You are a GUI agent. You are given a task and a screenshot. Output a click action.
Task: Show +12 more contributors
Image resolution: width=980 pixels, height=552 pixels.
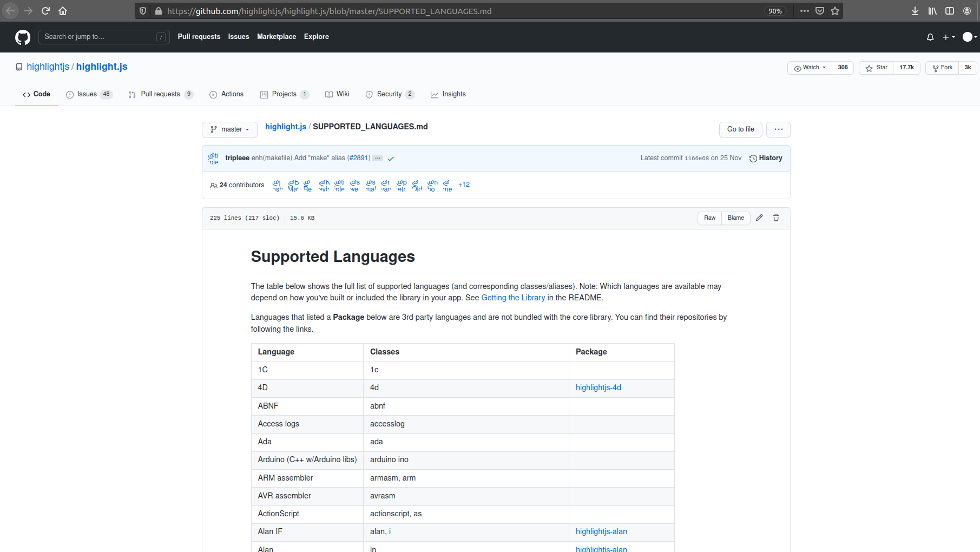(x=464, y=185)
